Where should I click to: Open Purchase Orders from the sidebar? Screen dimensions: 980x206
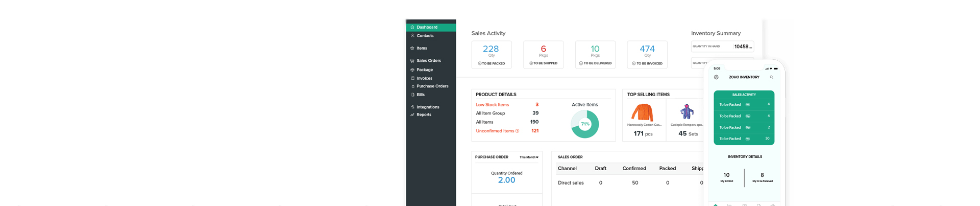[432, 86]
